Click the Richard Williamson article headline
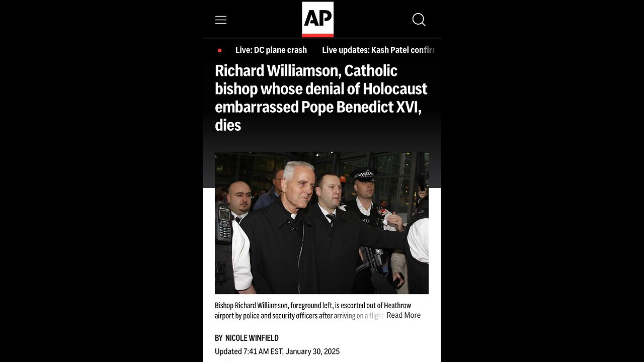The image size is (644, 362). pyautogui.click(x=321, y=98)
